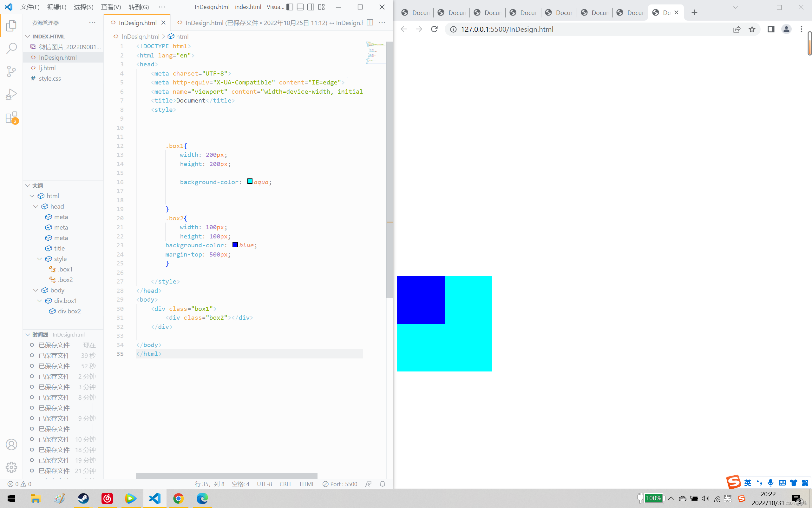Image resolution: width=812 pixels, height=508 pixels.
Task: Open Explorer panel More Actions ellipsis
Action: point(92,23)
